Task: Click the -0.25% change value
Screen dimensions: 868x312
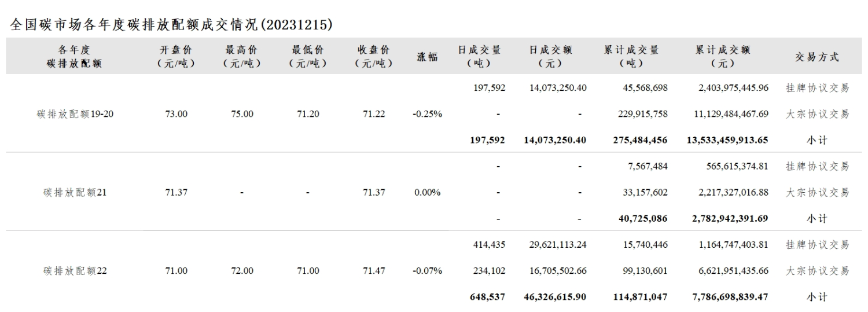Action: click(427, 114)
